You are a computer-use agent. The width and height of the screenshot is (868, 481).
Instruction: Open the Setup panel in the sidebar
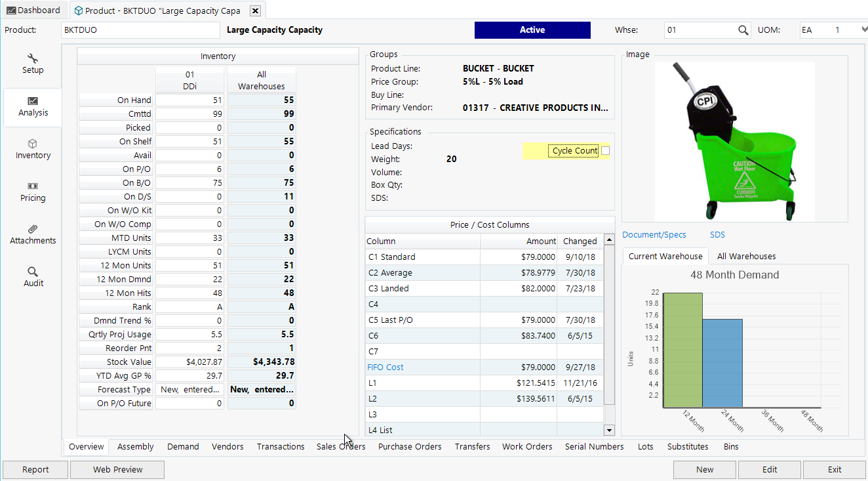click(32, 64)
